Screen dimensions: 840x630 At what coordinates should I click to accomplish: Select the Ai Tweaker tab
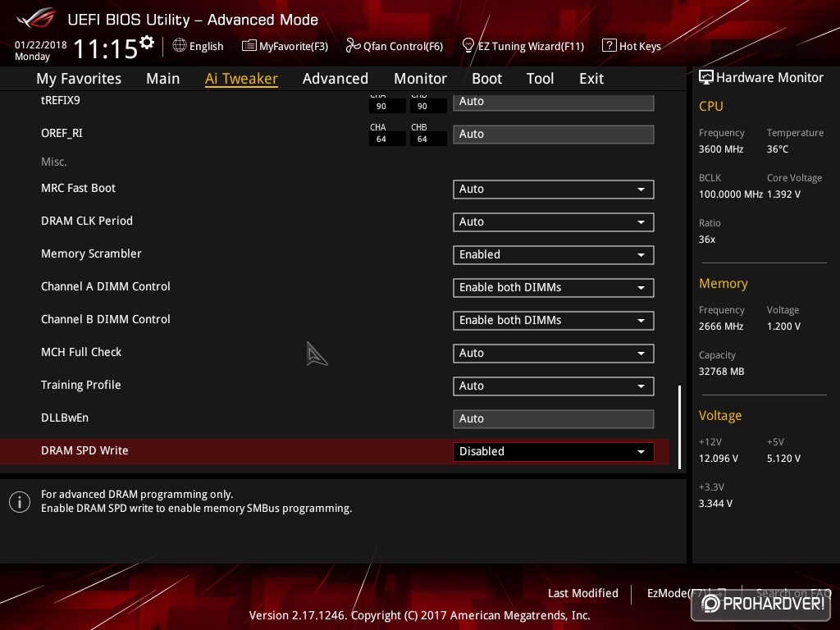click(x=241, y=79)
